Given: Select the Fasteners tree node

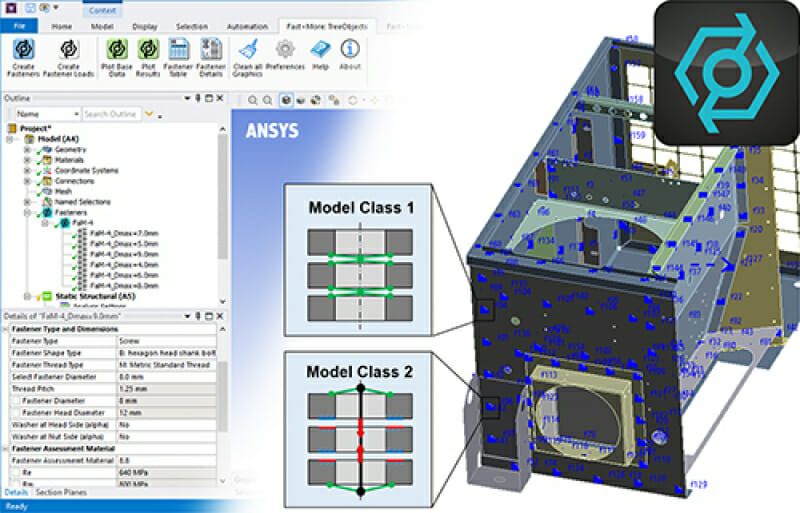Looking at the screenshot, I should pyautogui.click(x=71, y=212).
